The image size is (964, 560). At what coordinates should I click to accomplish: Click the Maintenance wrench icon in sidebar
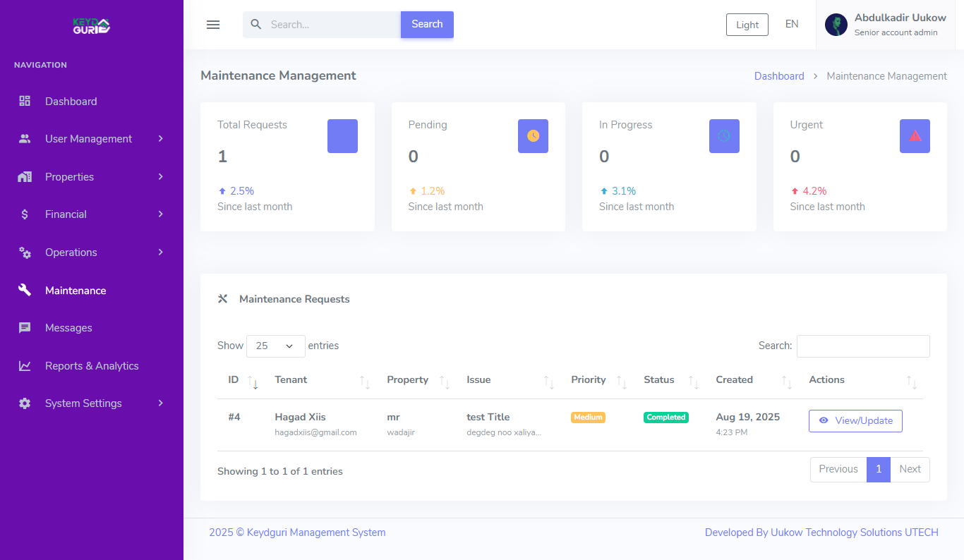coord(25,290)
